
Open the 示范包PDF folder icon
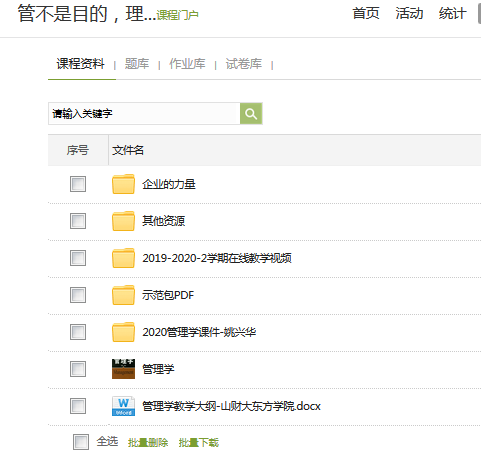point(123,295)
